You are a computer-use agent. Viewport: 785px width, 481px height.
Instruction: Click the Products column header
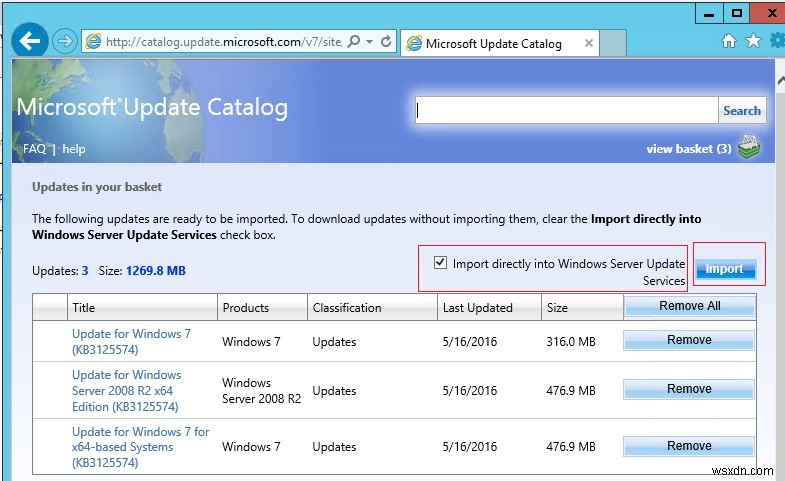(262, 307)
